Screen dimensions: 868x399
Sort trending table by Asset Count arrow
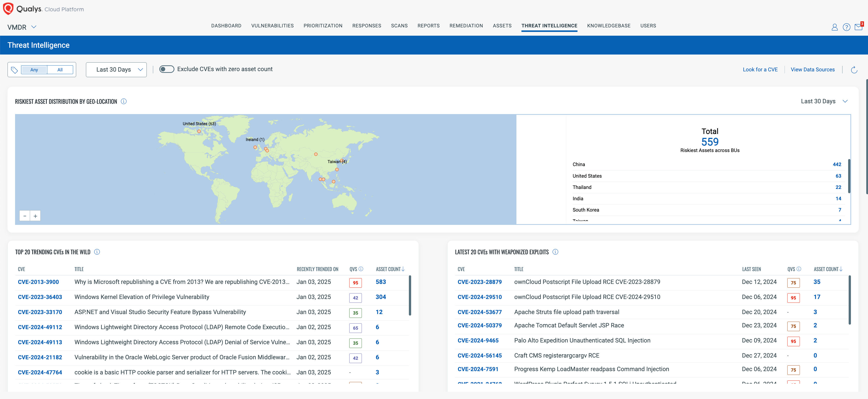pos(403,269)
